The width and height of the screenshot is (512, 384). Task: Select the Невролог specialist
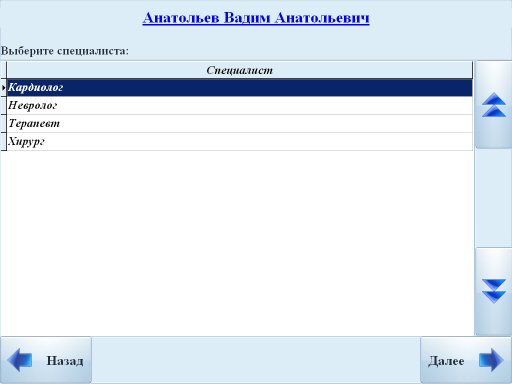click(240, 106)
